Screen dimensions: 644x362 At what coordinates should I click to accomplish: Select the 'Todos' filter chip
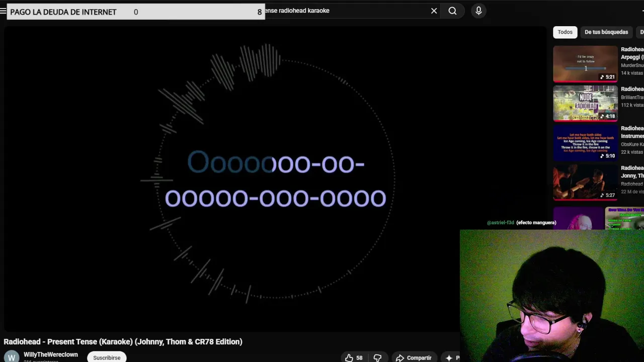565,32
